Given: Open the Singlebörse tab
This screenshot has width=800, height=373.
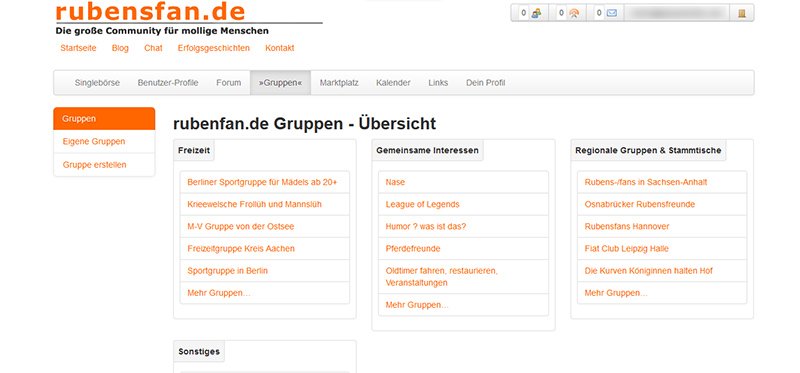Looking at the screenshot, I should tap(97, 83).
